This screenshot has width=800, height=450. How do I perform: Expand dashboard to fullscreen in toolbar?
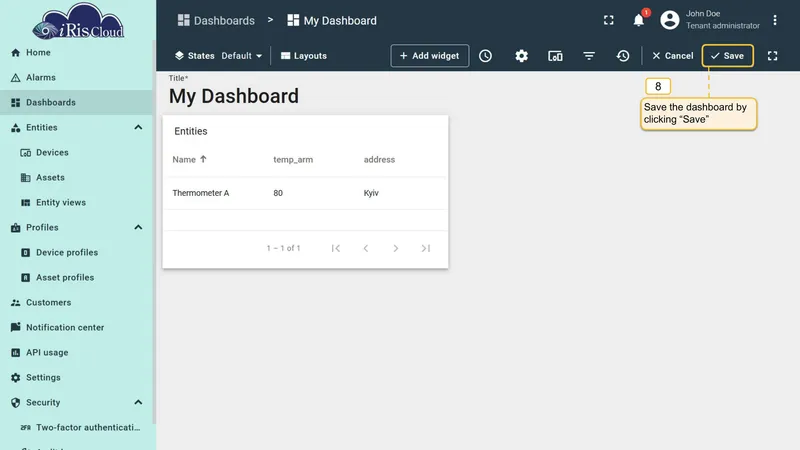click(772, 56)
